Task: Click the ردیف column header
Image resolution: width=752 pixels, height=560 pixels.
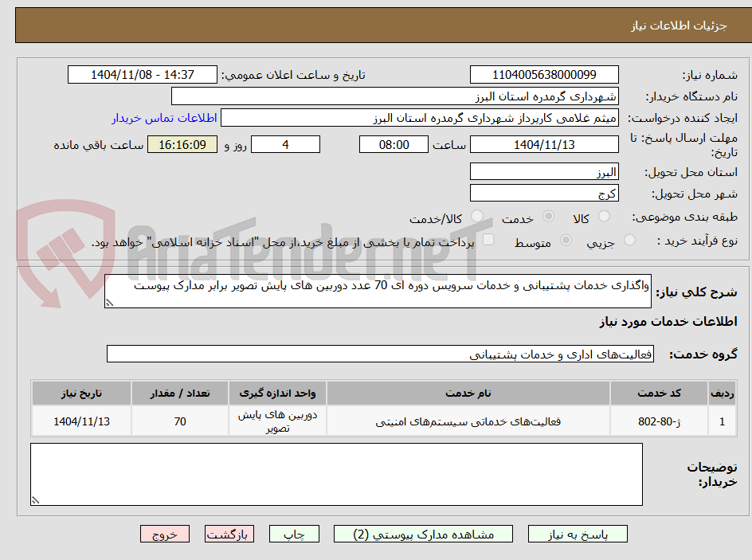Action: point(723,394)
